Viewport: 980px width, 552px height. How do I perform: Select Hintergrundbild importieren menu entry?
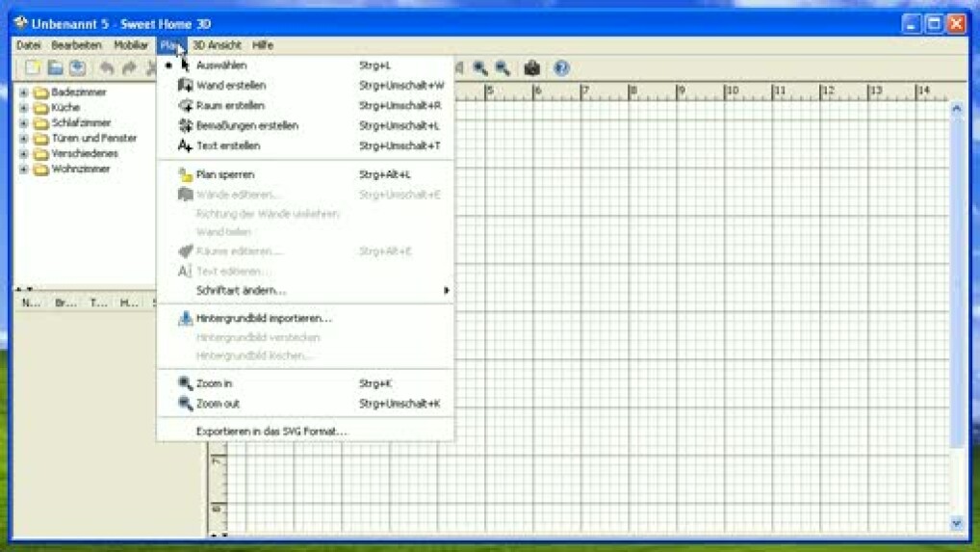coord(263,318)
